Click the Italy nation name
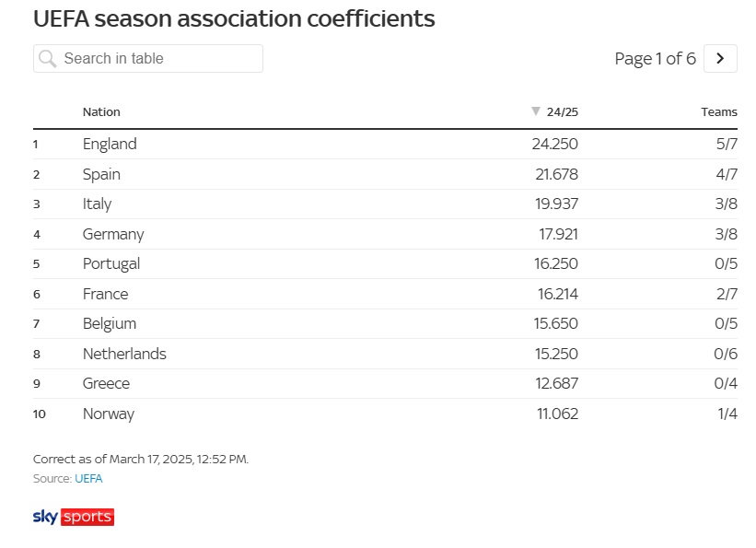Viewport: 756px width, 548px height. coord(97,204)
